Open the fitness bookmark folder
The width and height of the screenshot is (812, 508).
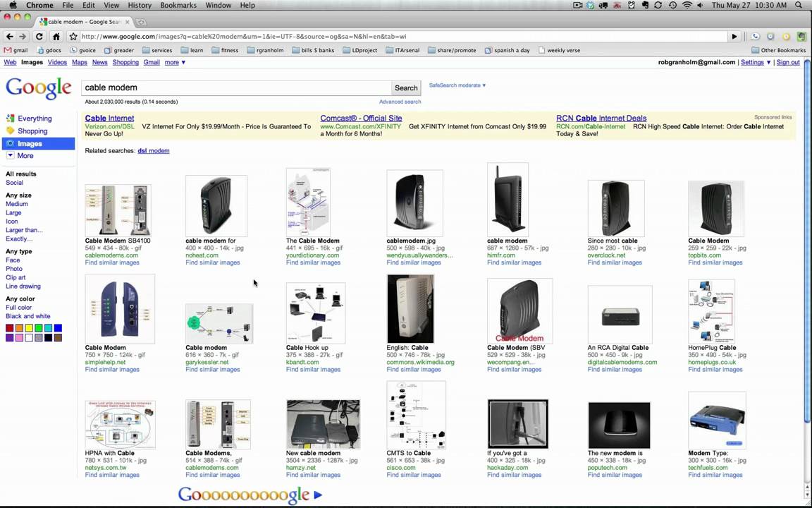(x=226, y=50)
